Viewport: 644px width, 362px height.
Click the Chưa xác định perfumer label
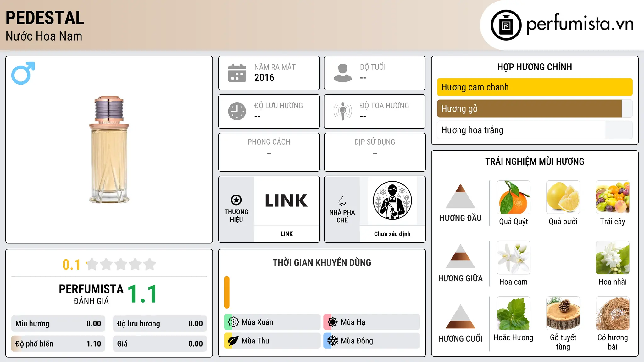click(x=392, y=234)
